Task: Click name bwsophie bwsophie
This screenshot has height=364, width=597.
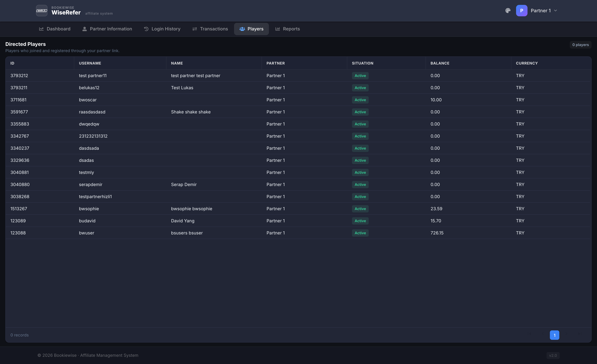Action: [x=192, y=209]
